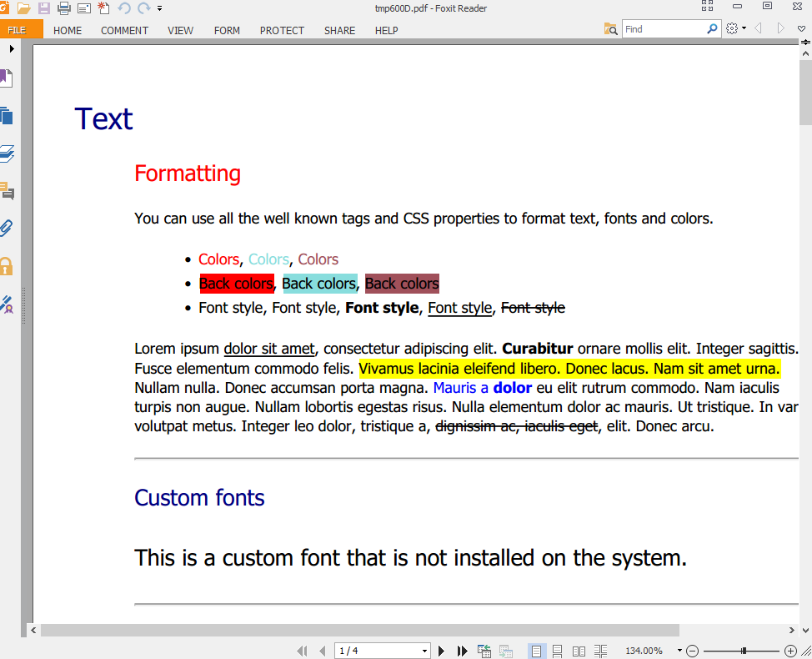Go to the next page
Viewport: 812px width, 659px height.
[442, 651]
